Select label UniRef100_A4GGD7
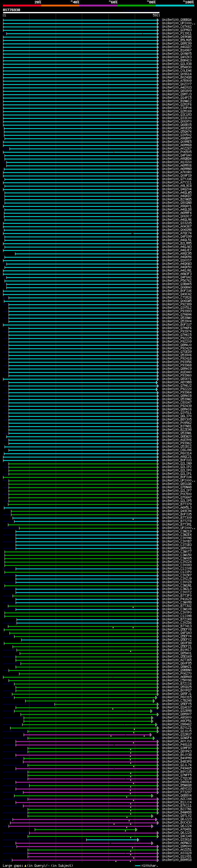197x868 pixels. click(x=176, y=47)
